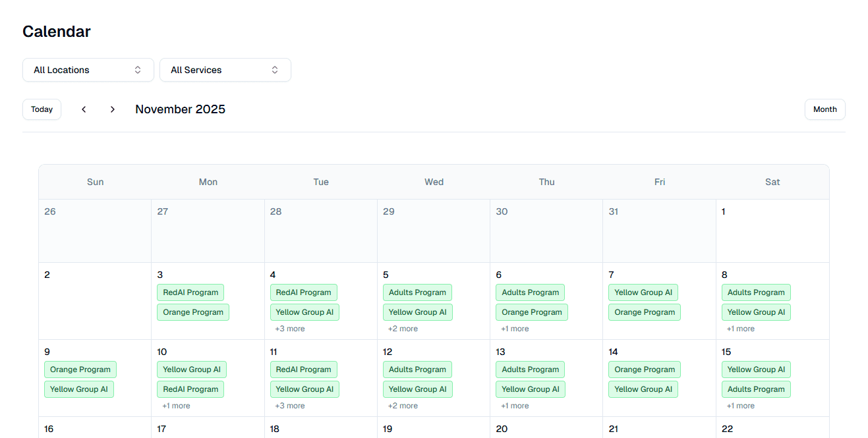Select the RedAI Program event on November 10
Viewport: 868px width, 438px height.
[190, 389]
